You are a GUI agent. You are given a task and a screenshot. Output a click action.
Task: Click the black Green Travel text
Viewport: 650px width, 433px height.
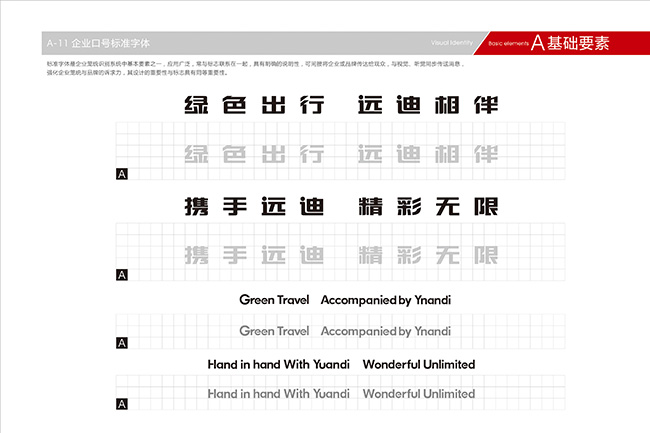tap(274, 299)
